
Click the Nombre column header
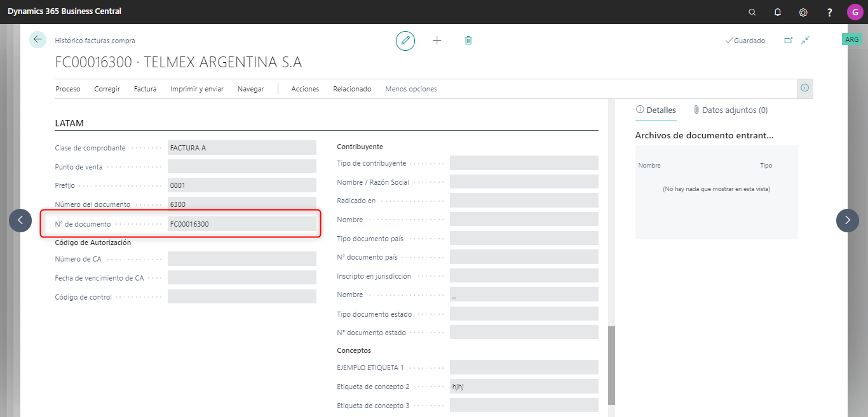tap(649, 166)
